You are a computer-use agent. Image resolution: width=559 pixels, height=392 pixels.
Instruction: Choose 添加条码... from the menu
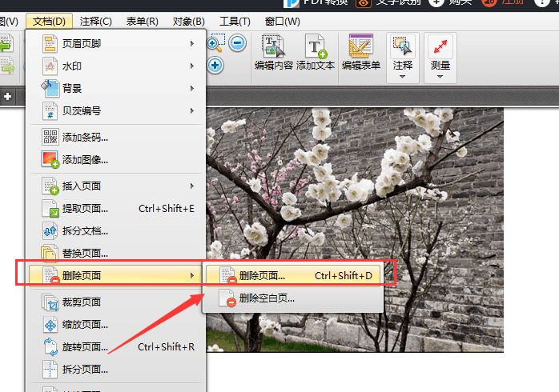click(x=116, y=137)
